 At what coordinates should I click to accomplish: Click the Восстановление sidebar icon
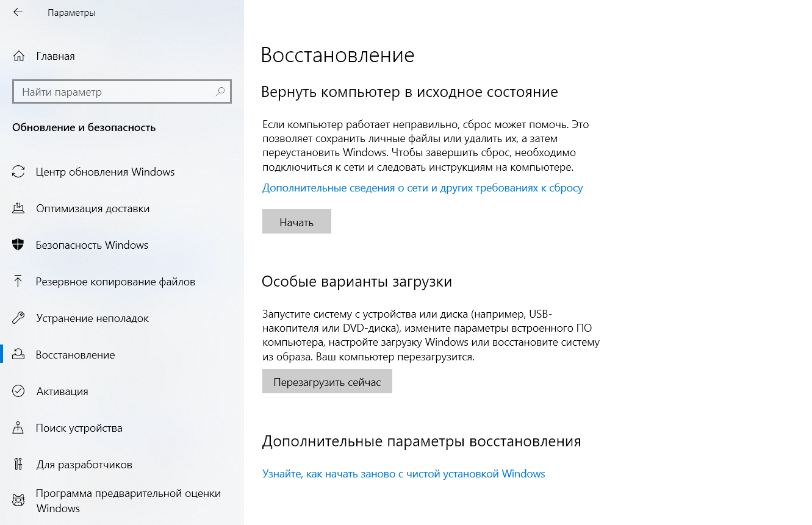coord(19,354)
